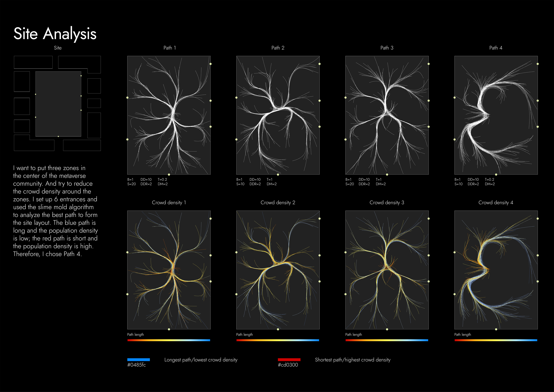Click 'Shortest path/highest crowd density' legend text
554x392 pixels.
(352, 360)
